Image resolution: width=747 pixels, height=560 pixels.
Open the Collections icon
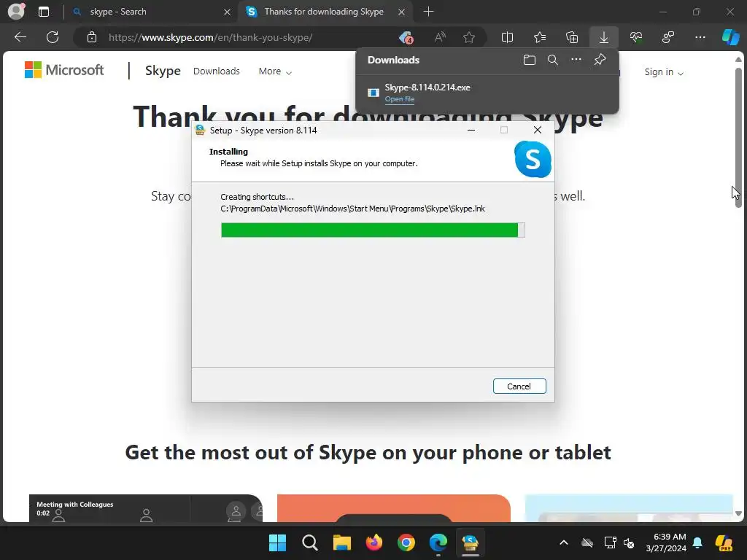pos(572,37)
